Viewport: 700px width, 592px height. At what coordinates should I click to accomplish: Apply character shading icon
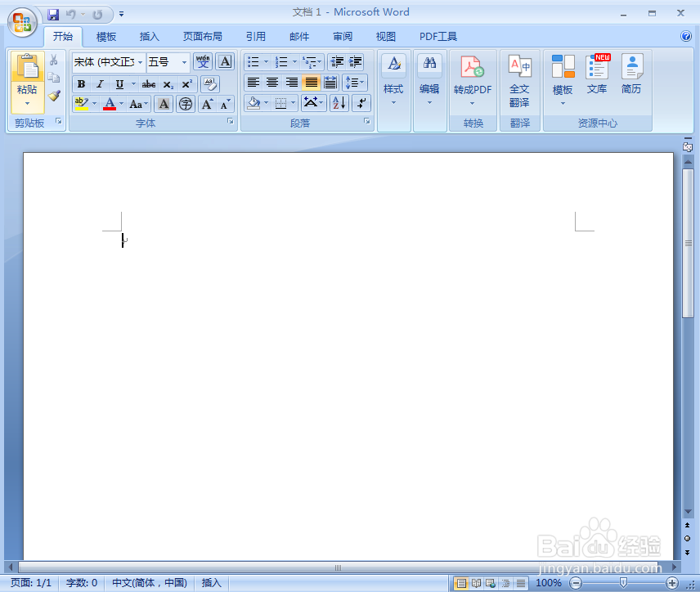click(164, 105)
